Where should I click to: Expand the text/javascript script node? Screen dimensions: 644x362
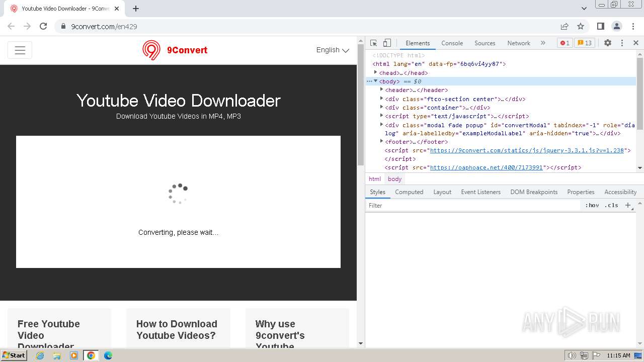click(x=381, y=116)
